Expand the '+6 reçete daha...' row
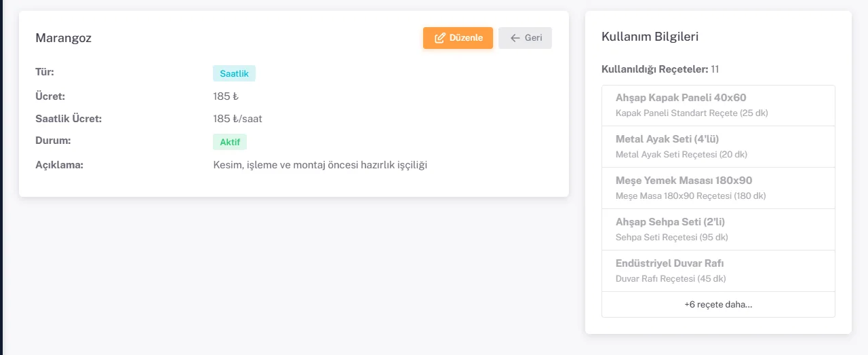This screenshot has width=868, height=355. [x=718, y=304]
